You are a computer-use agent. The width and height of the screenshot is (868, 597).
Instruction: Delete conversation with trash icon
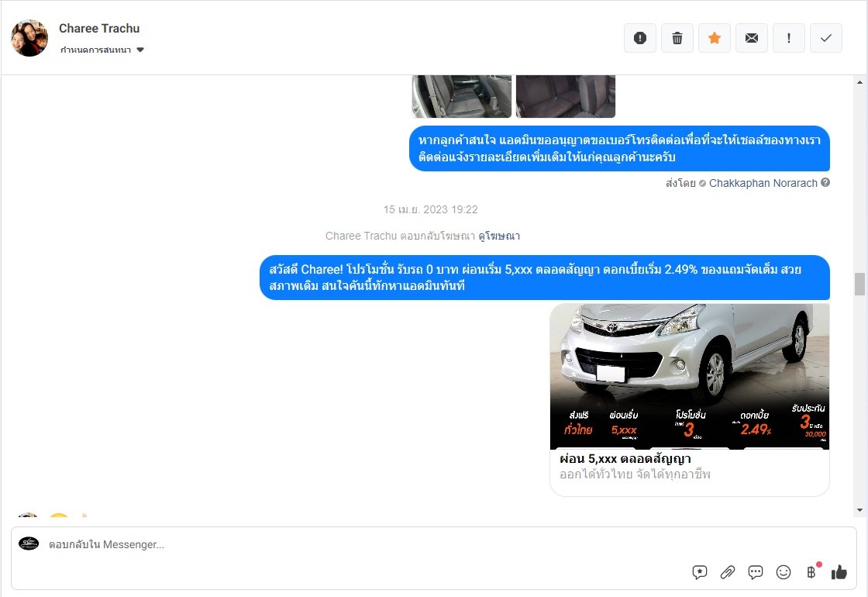tap(677, 38)
